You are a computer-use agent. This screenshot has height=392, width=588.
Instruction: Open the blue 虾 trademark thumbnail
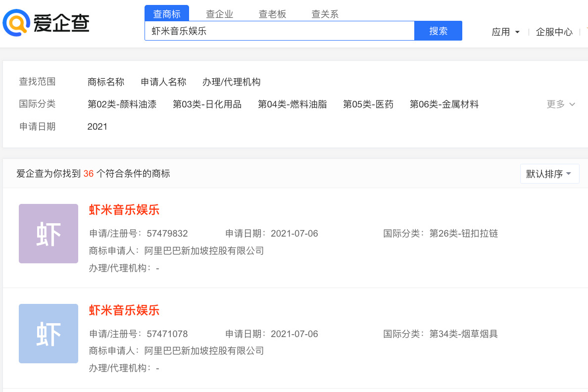pyautogui.click(x=49, y=334)
